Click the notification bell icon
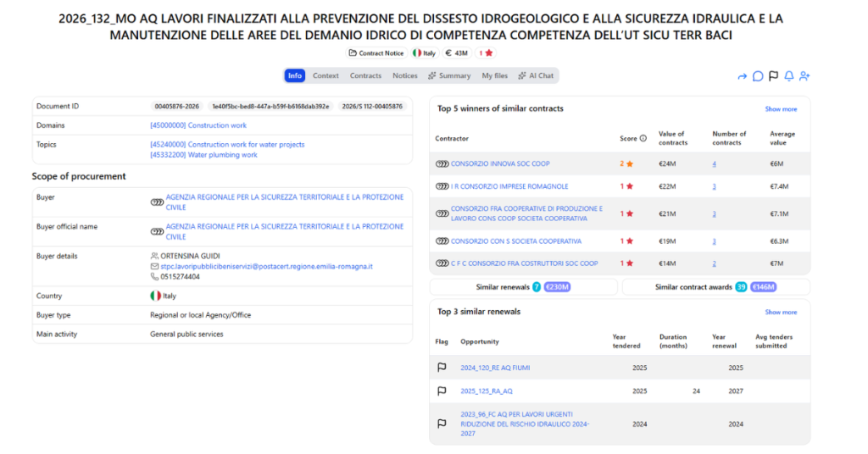 point(789,76)
